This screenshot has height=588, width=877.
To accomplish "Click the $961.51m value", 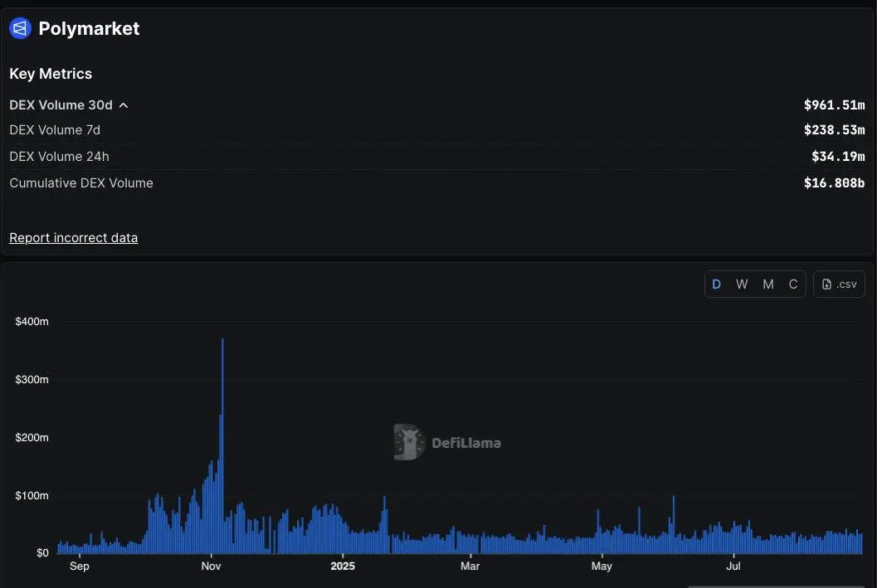I will tap(834, 105).
